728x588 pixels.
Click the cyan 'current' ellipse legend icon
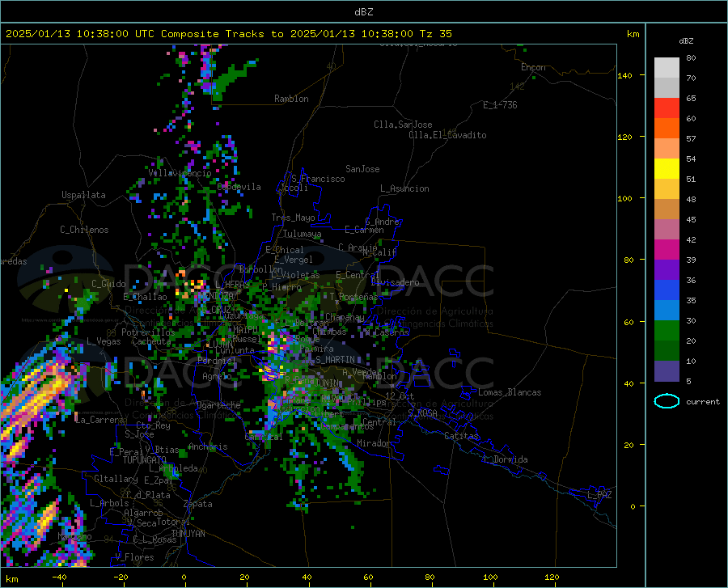(667, 401)
